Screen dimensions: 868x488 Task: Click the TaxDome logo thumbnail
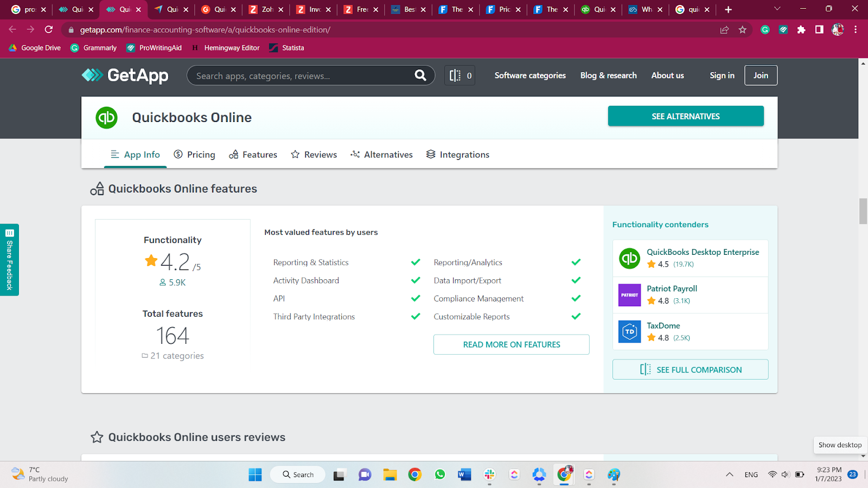[x=630, y=332]
